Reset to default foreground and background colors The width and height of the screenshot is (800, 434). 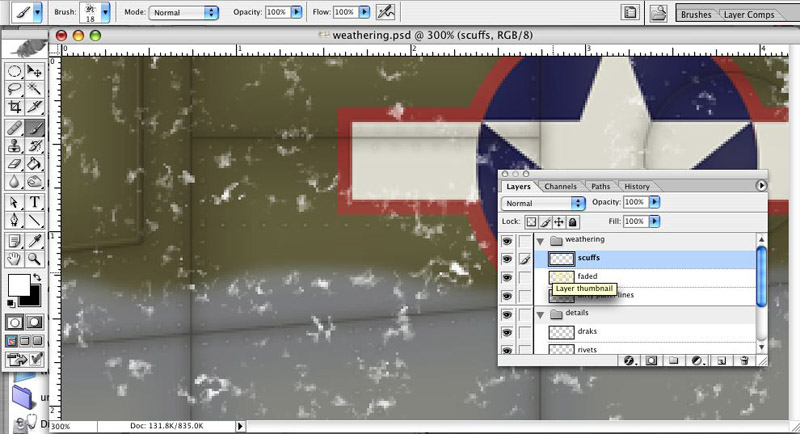11,303
